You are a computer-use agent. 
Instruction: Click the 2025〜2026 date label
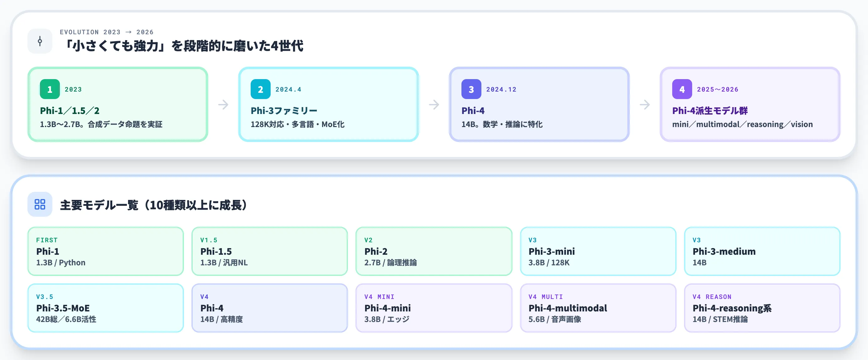point(717,89)
